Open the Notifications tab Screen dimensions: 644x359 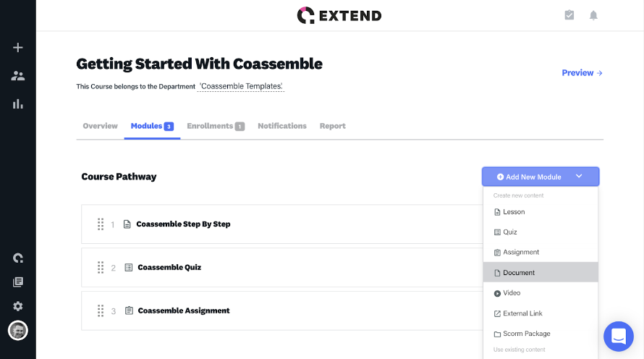[281, 126]
